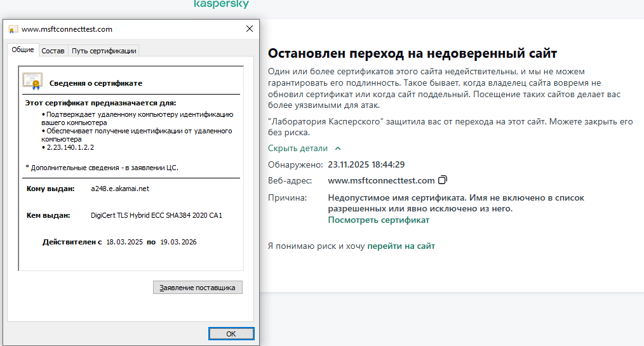Click the Кому выдан label
The width and height of the screenshot is (644, 346).
click(x=51, y=189)
